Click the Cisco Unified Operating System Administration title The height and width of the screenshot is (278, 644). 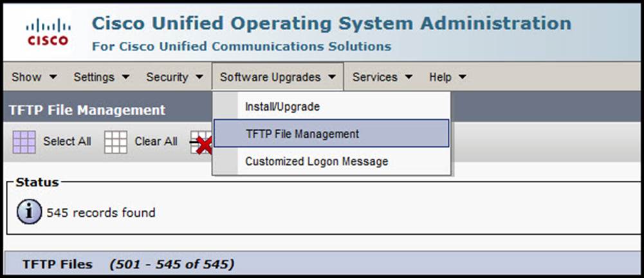click(331, 24)
